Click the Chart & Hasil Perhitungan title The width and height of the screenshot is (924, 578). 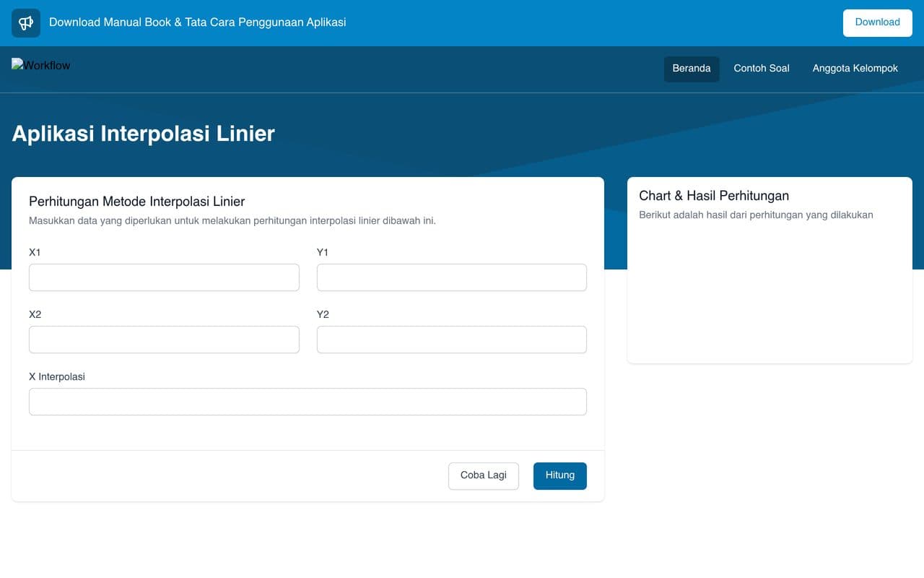point(714,196)
